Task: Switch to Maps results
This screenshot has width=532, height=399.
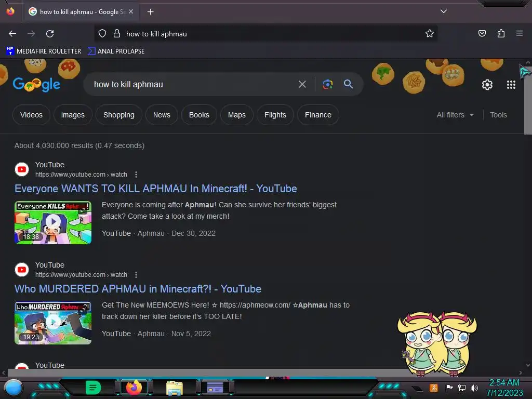Action: (236, 115)
